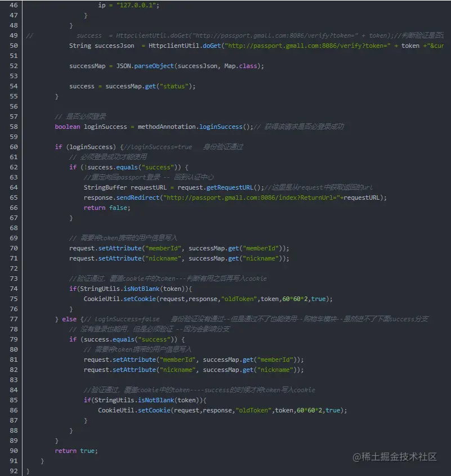Click line number 62 in the gutter
This screenshot has width=451, height=476.
pyautogui.click(x=14, y=167)
